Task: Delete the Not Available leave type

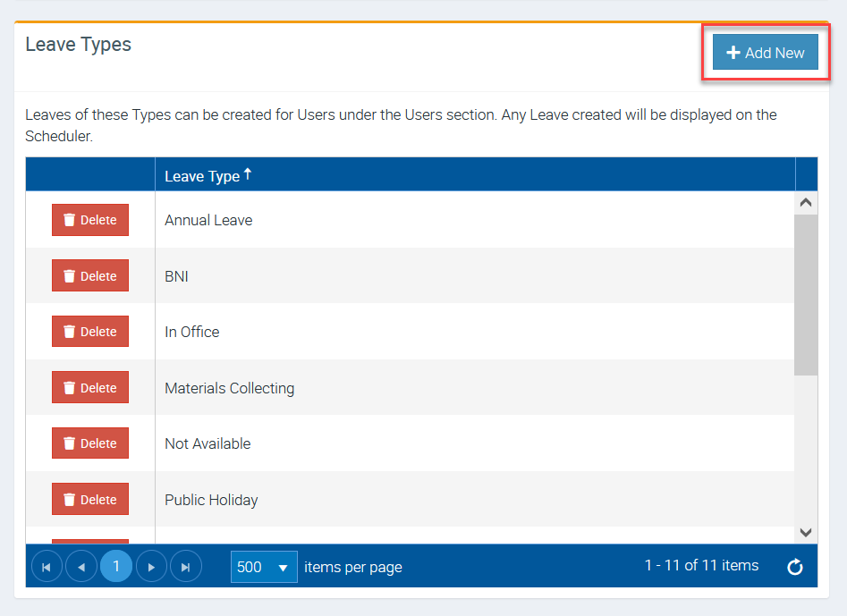Action: click(90, 443)
